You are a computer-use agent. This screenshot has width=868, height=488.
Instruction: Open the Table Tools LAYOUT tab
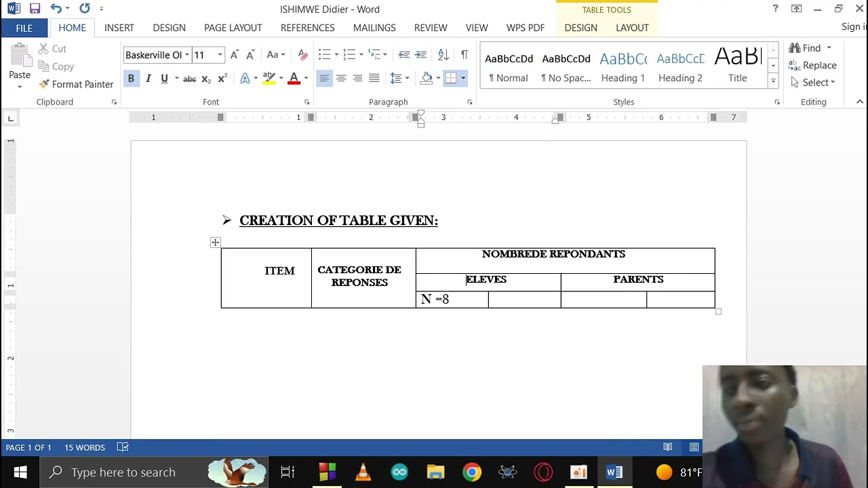tap(632, 28)
